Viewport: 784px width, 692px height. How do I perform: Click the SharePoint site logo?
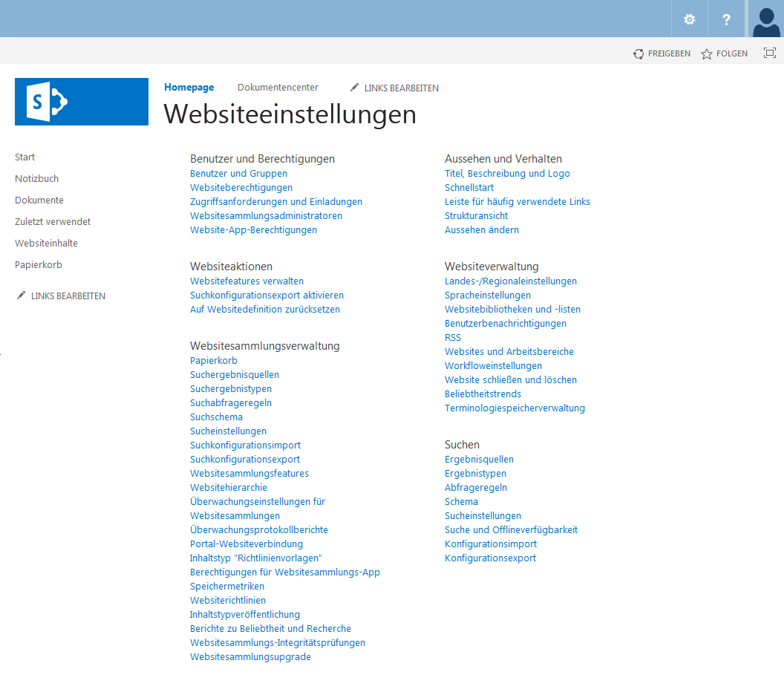[x=82, y=102]
